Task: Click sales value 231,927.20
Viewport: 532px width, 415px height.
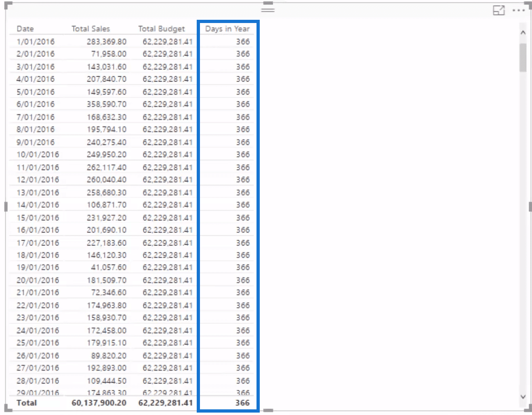Action: 106,218
